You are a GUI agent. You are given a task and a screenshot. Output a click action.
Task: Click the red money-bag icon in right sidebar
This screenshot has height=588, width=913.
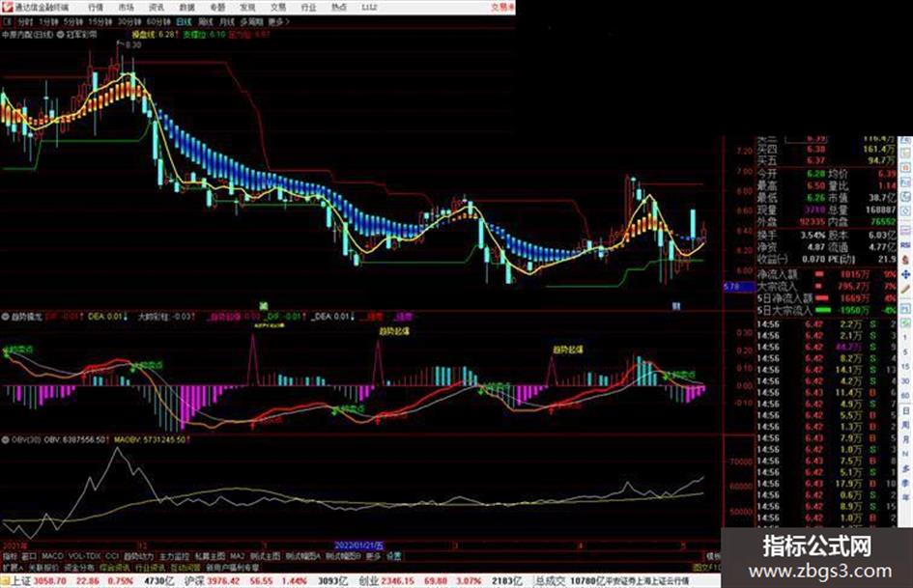905,260
